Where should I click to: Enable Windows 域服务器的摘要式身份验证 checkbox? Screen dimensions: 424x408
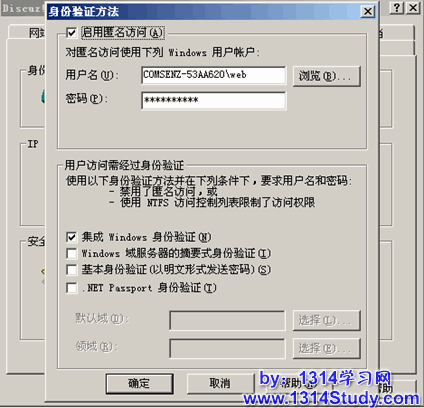[x=72, y=253]
